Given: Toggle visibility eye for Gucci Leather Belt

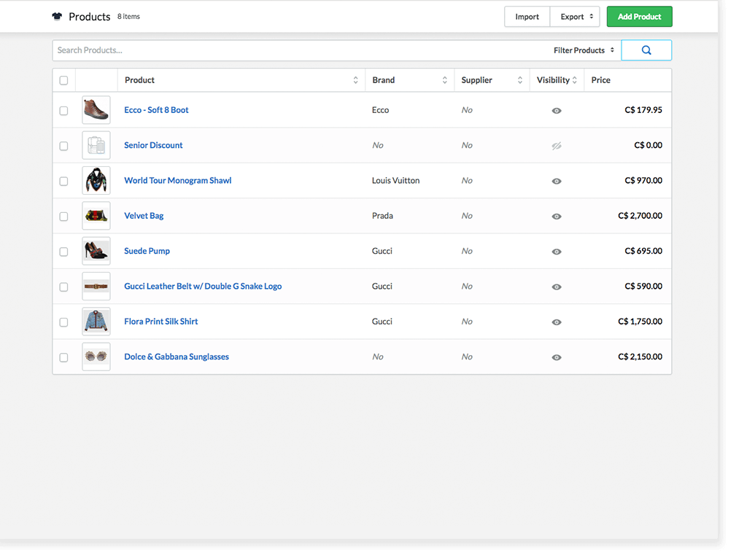Looking at the screenshot, I should [x=557, y=287].
